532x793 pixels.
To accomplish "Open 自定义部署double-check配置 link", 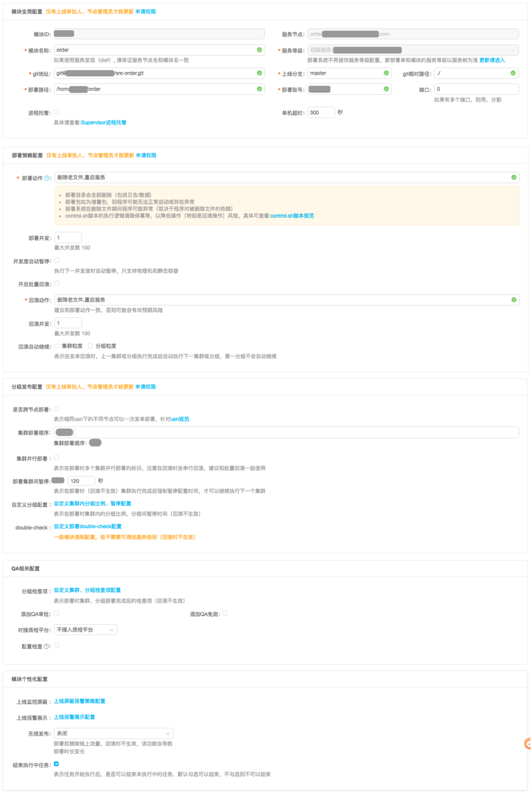I will [88, 527].
